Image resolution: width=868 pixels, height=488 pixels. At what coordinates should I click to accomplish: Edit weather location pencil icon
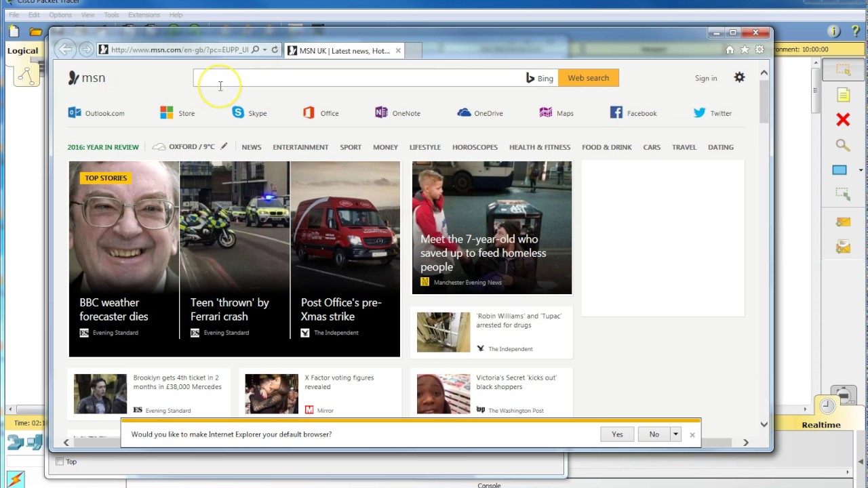coord(224,146)
